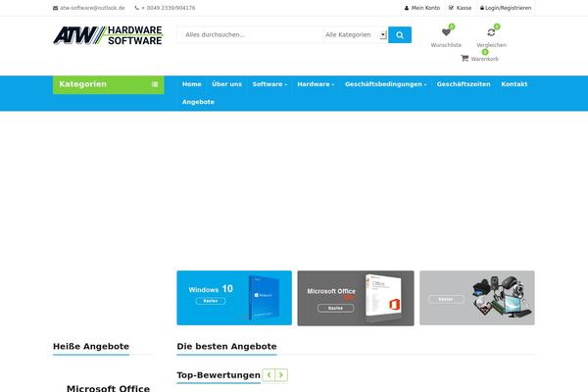Expand the Geschäftsbedingungen menu

tap(385, 84)
